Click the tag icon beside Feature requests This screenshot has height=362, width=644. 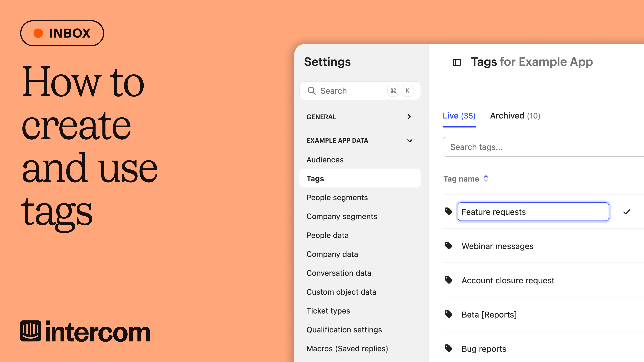pyautogui.click(x=448, y=211)
